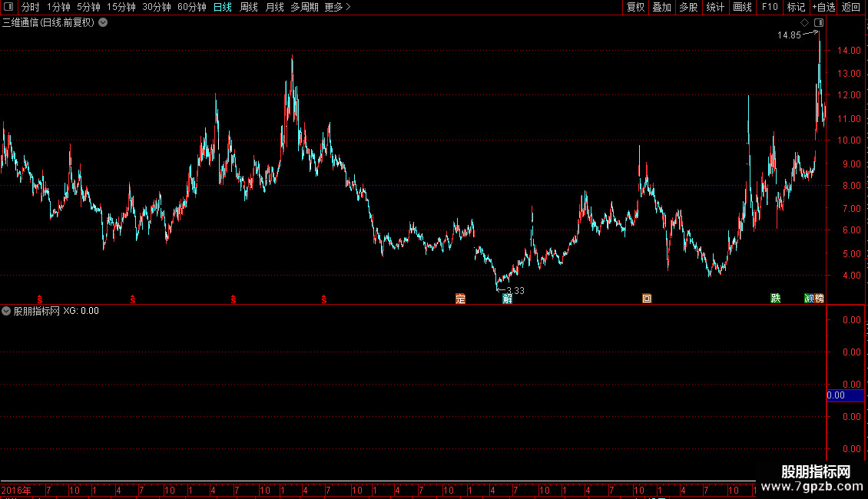868x499 pixels.
Task: Switch to 月线 monthly chart
Action: (x=274, y=7)
